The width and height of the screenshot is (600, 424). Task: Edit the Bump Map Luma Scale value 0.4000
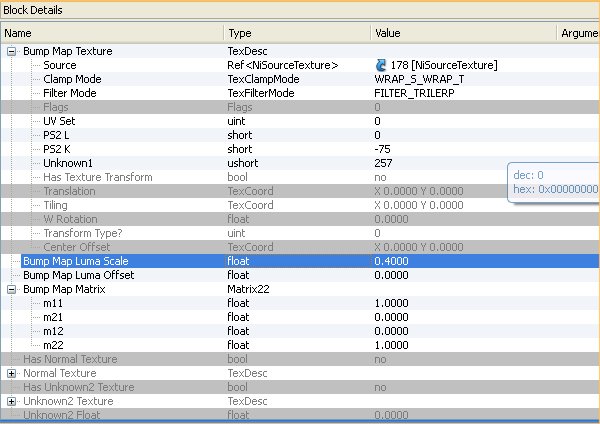point(390,261)
